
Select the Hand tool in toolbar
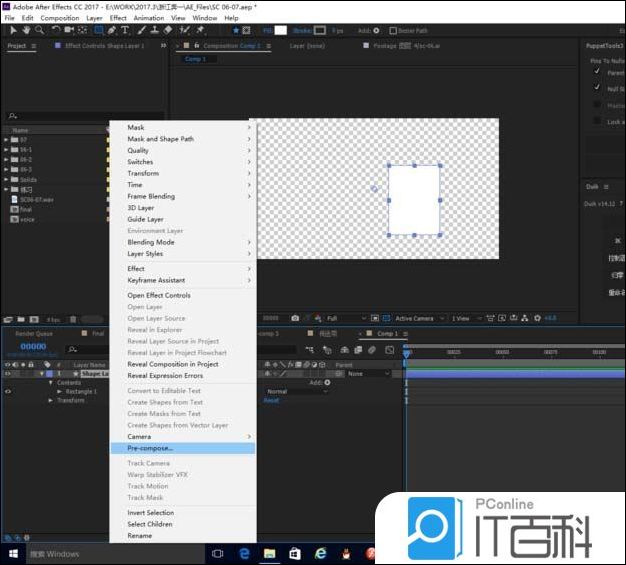pyautogui.click(x=25, y=31)
